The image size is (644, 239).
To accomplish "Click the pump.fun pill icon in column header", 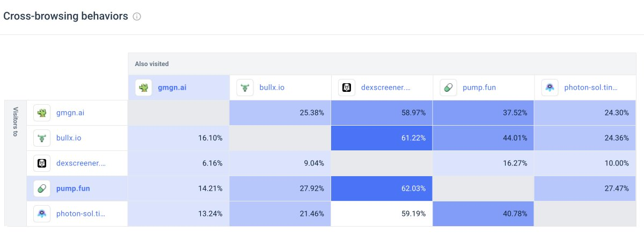I will point(449,87).
